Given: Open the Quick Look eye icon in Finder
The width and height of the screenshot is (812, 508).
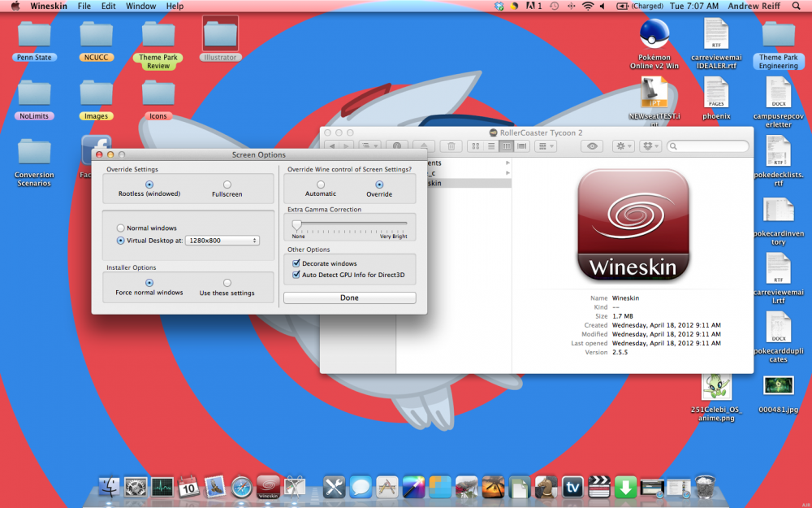Looking at the screenshot, I should (x=594, y=146).
